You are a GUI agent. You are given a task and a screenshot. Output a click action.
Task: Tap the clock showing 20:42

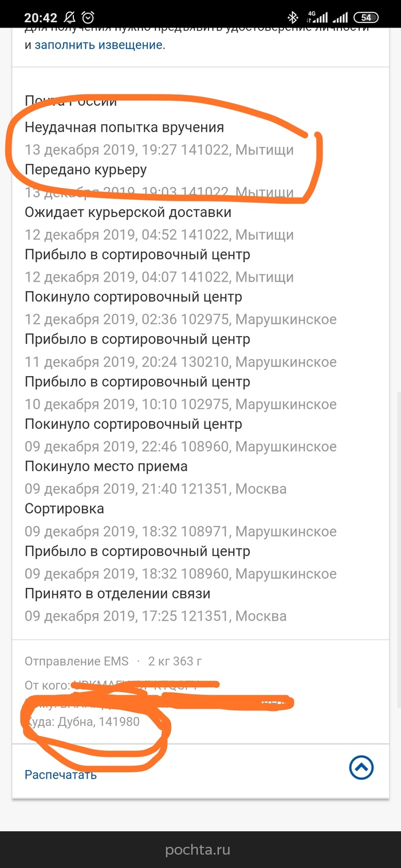pos(41,17)
